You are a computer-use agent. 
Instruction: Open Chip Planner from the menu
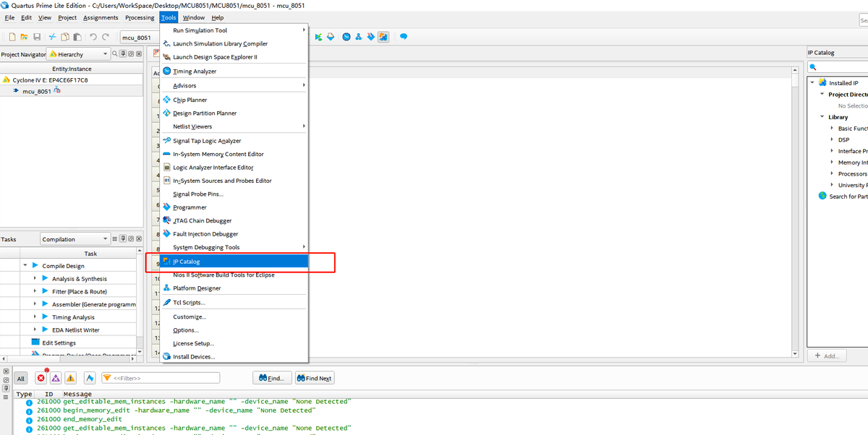pos(234,100)
